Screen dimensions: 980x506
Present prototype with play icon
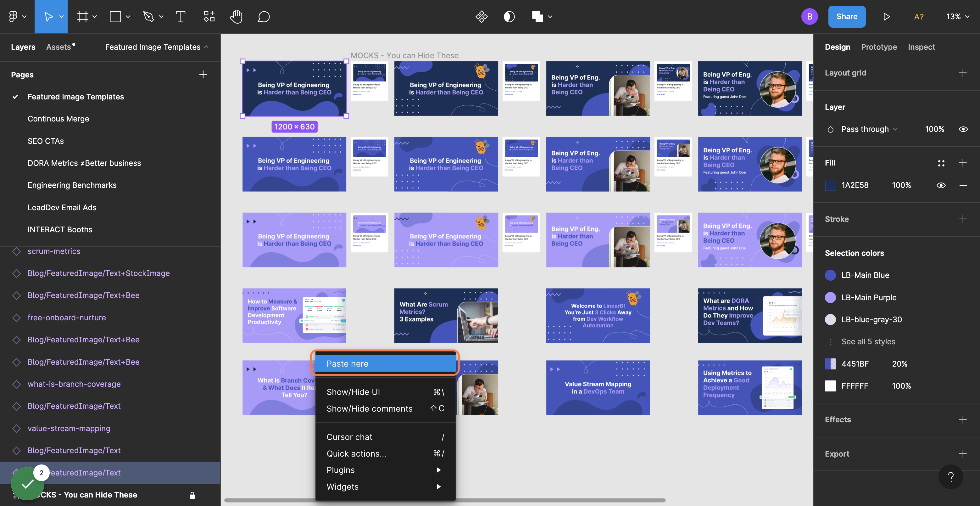tap(886, 16)
